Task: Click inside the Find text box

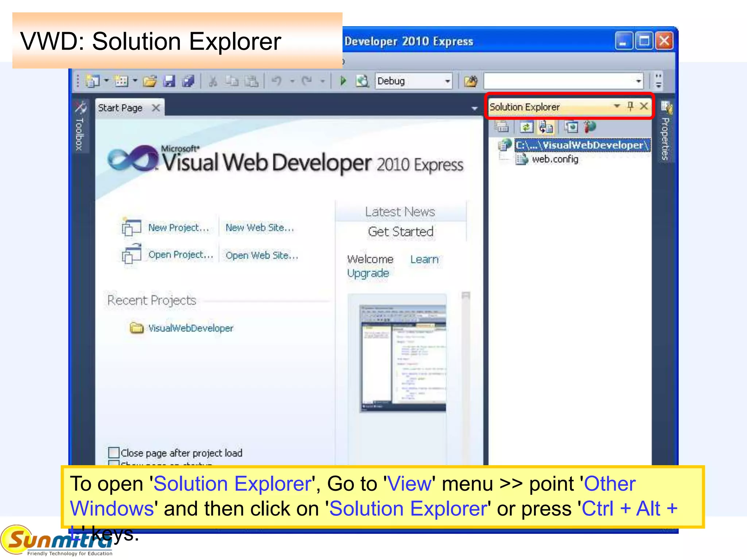Action: coord(559,81)
